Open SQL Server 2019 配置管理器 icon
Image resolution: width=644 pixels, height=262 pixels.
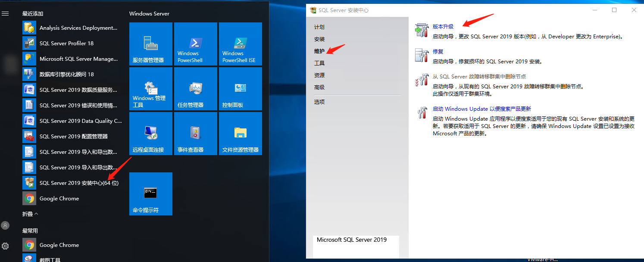pyautogui.click(x=29, y=136)
